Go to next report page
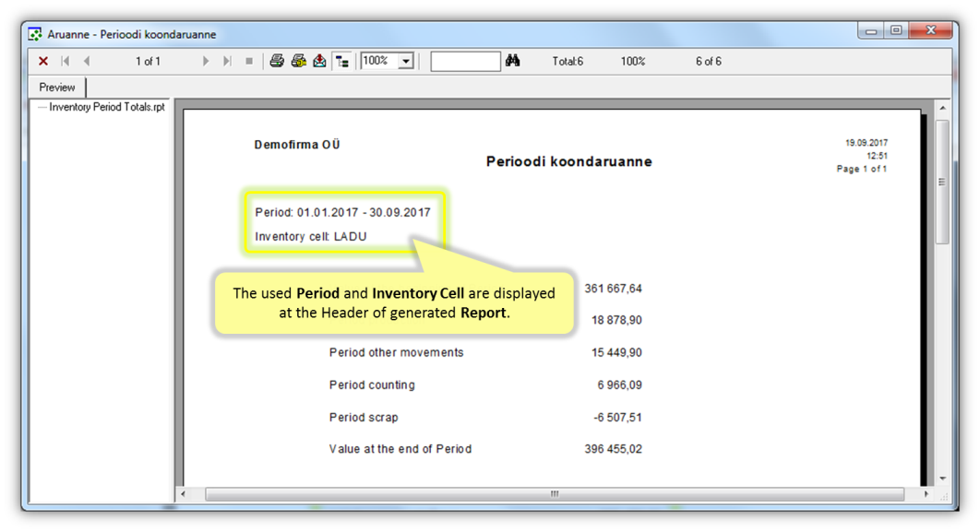The width and height of the screenshot is (980, 532). 206,62
